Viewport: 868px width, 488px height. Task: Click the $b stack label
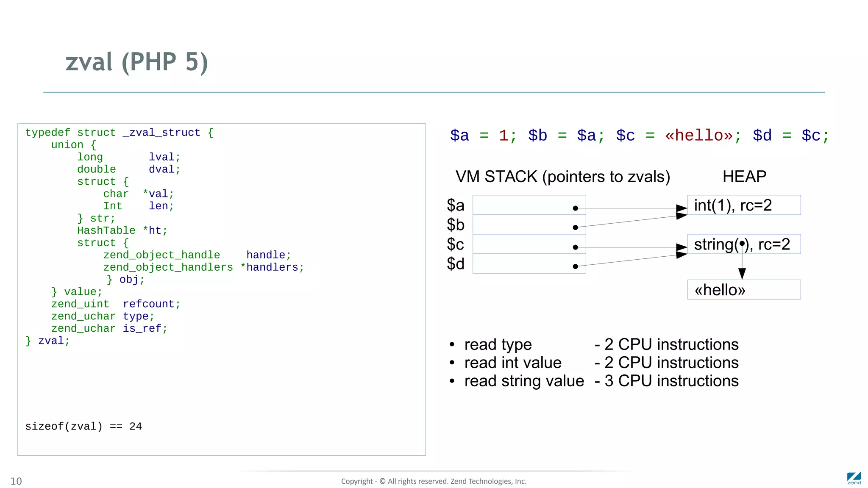point(456,225)
